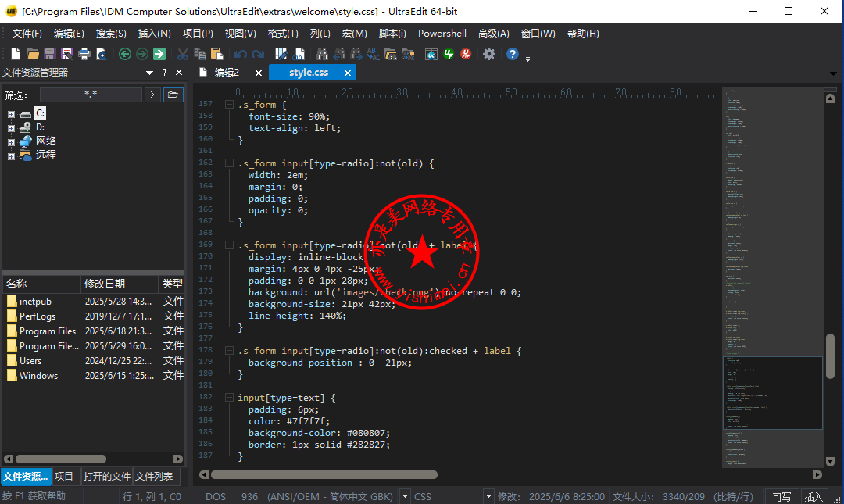
Task: Sort by the 修改日期 column header
Action: (119, 284)
